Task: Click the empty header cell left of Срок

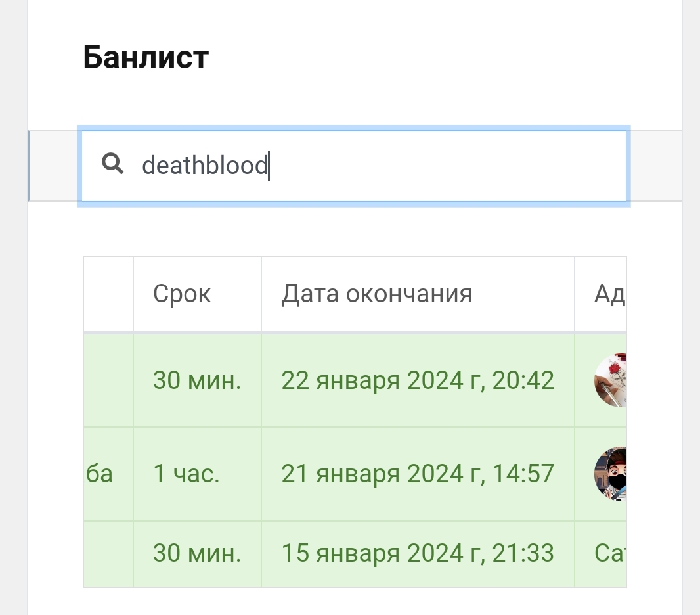Action: 108,294
